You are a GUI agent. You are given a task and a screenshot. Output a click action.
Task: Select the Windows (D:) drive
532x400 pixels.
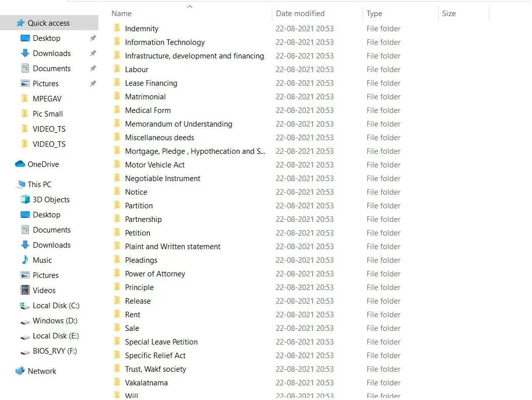tap(25, 321)
